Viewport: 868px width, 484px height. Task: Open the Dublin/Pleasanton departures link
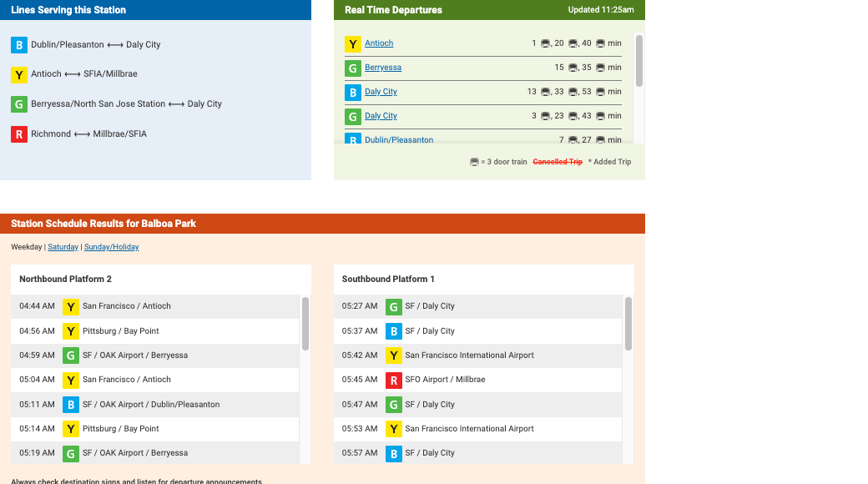[399, 139]
